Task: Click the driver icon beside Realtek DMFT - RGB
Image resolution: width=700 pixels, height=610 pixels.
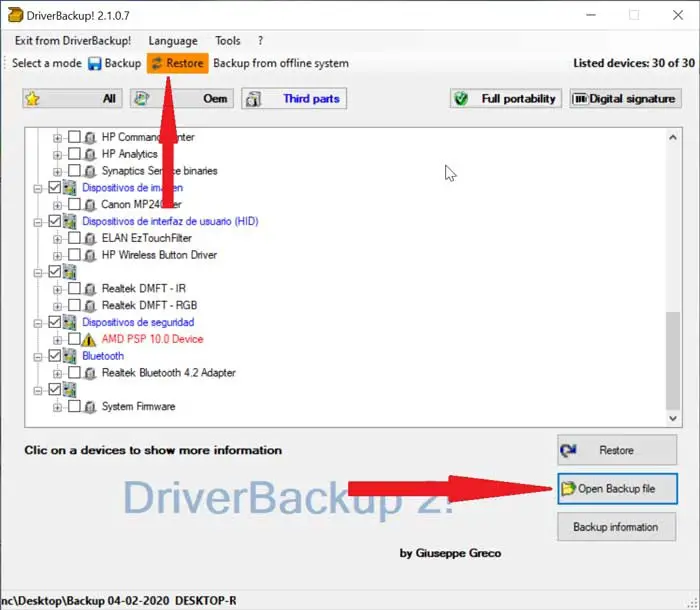Action: (90, 306)
